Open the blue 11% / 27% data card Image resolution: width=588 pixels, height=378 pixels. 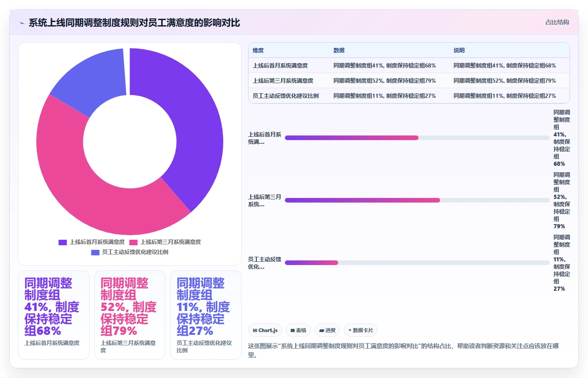(x=206, y=315)
